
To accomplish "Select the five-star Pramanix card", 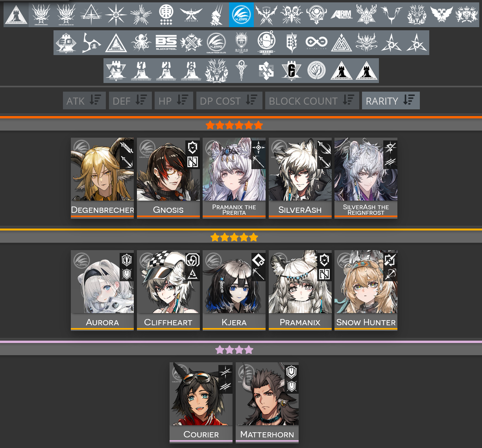I will pos(300,290).
